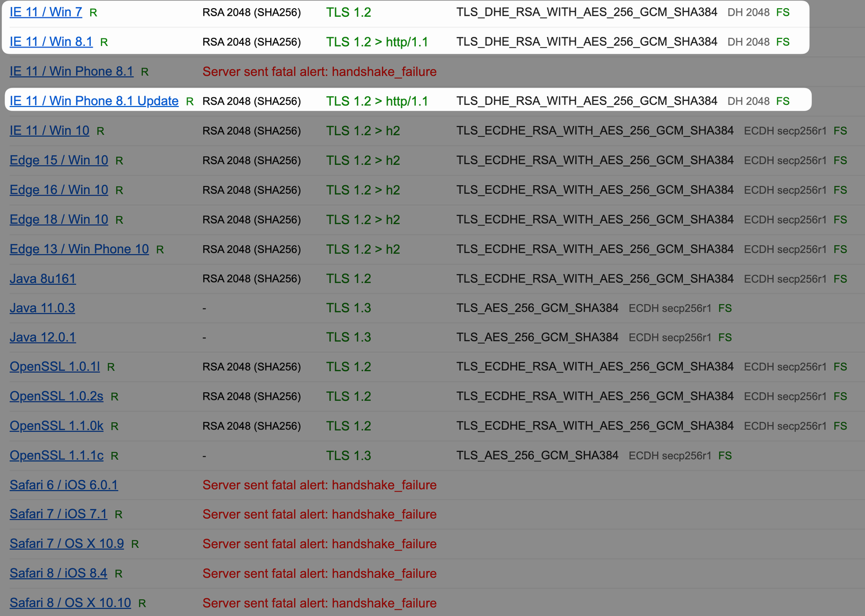Open the OpenSSL 1.1.0k link
This screenshot has height=616, width=865.
pyautogui.click(x=56, y=426)
